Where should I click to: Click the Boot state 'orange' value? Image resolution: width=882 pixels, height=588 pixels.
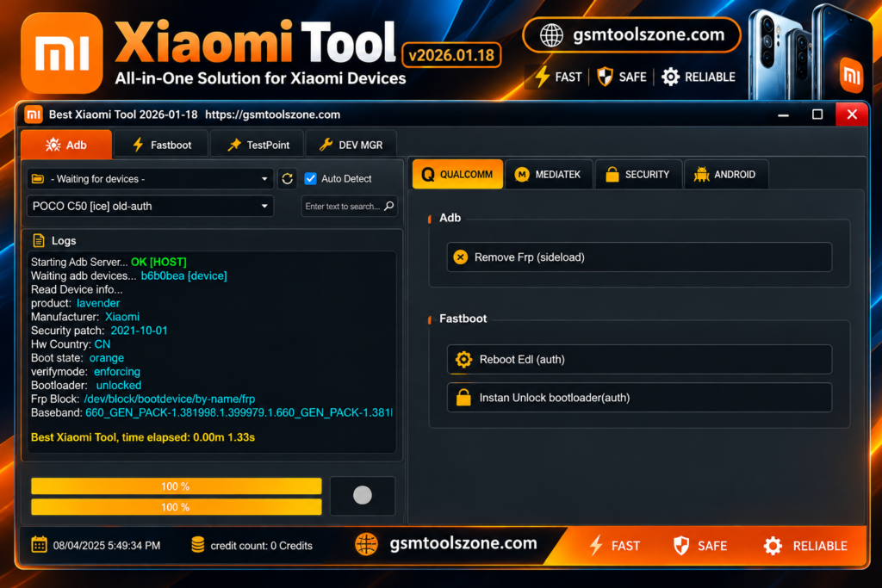(106, 358)
